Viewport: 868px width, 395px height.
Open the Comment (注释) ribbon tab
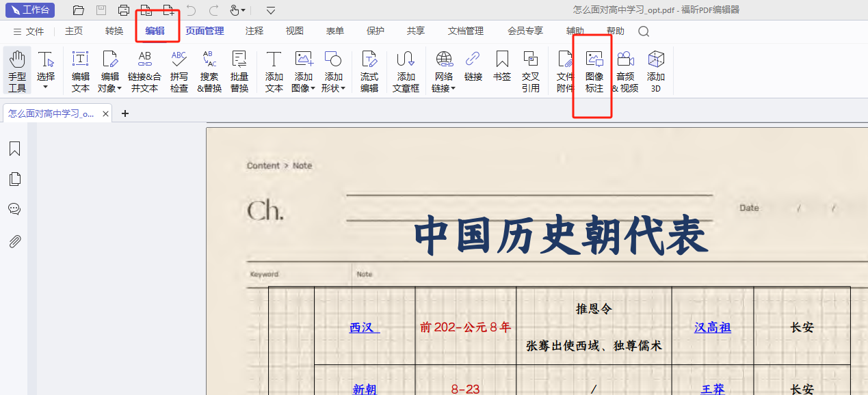click(254, 31)
